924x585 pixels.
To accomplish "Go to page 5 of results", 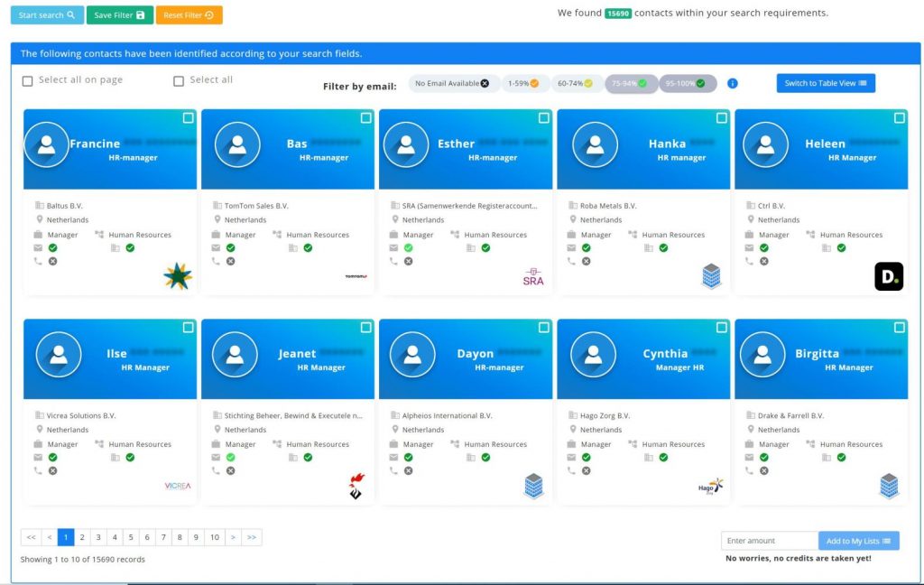I will click(x=131, y=538).
